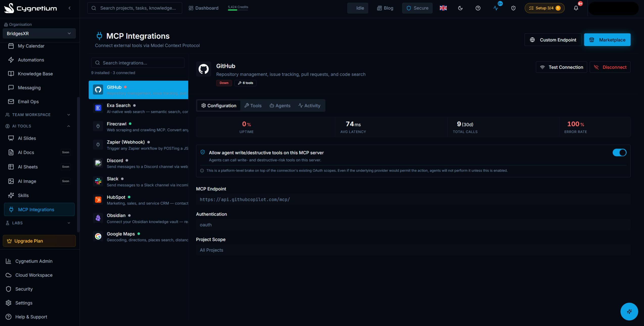
Task: Open Help & Support
Action: pyautogui.click(x=39, y=317)
